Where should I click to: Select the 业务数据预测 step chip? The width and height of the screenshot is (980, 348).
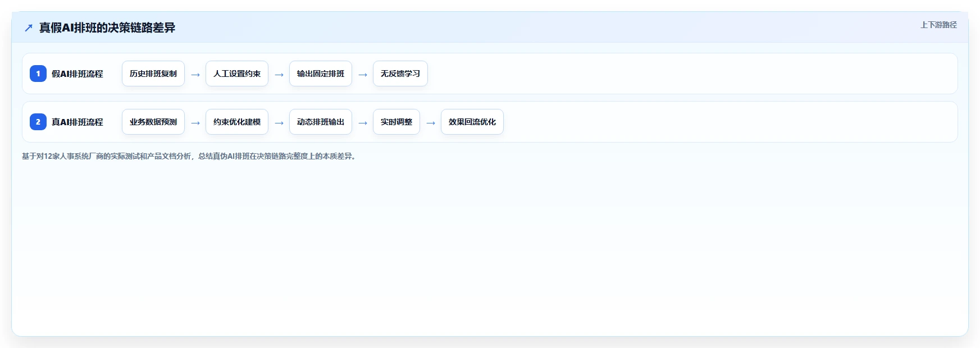coord(153,122)
